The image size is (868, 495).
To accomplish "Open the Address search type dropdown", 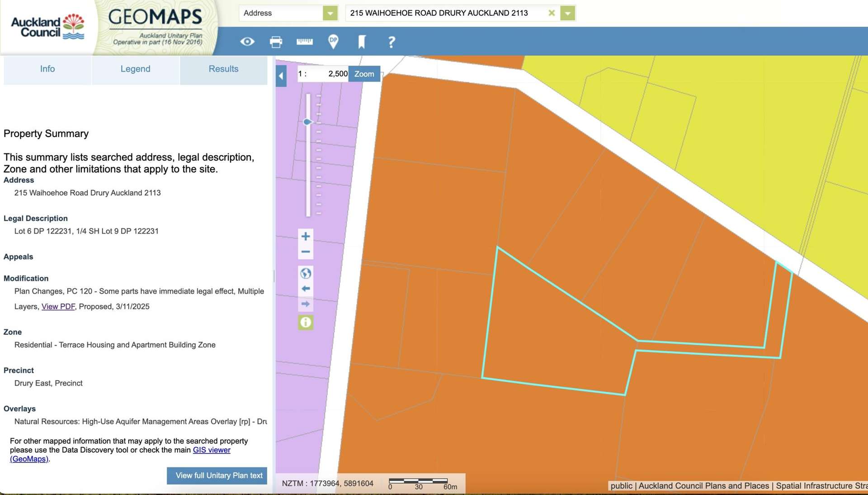I will point(330,13).
